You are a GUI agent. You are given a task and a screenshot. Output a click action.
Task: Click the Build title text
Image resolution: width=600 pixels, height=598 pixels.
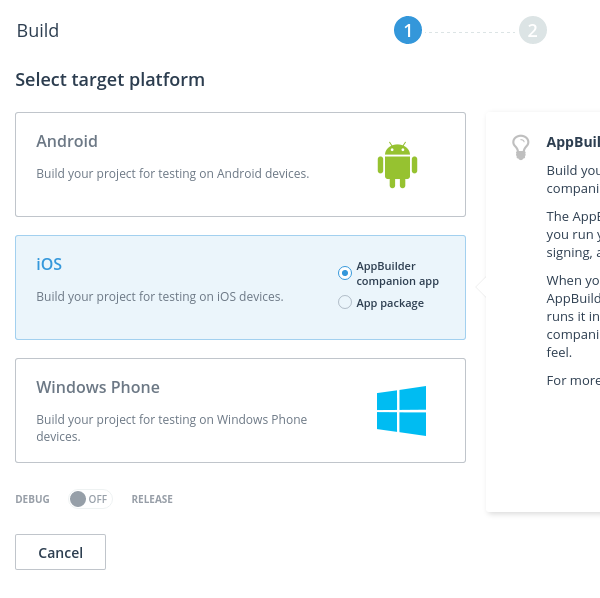[38, 31]
